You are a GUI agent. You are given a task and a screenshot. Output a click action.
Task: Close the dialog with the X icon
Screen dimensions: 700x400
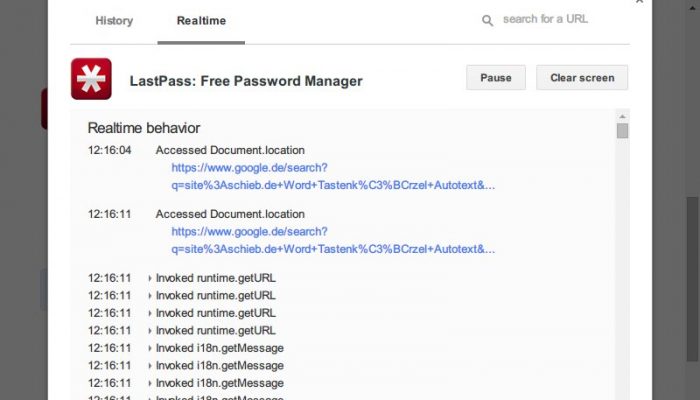coord(639,1)
